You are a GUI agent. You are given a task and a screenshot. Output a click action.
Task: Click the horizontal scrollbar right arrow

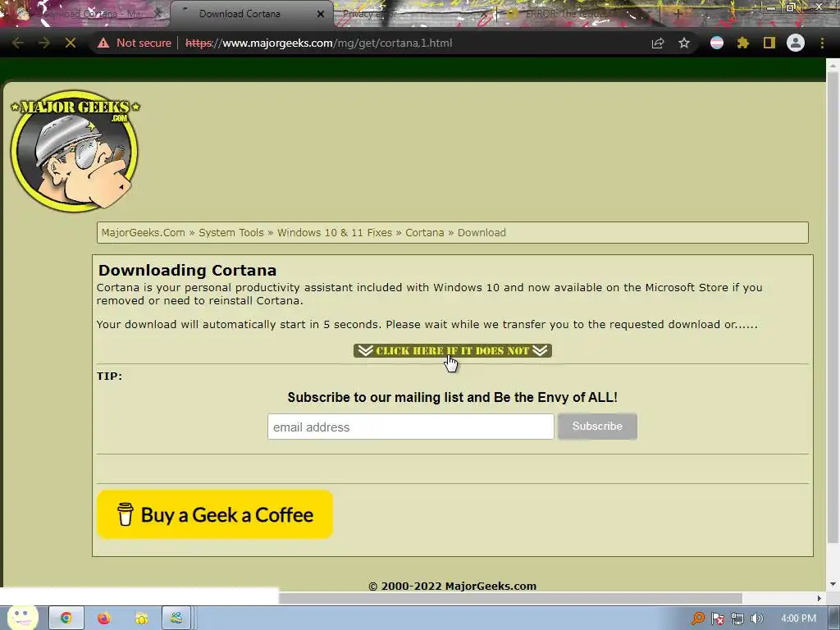point(819,598)
